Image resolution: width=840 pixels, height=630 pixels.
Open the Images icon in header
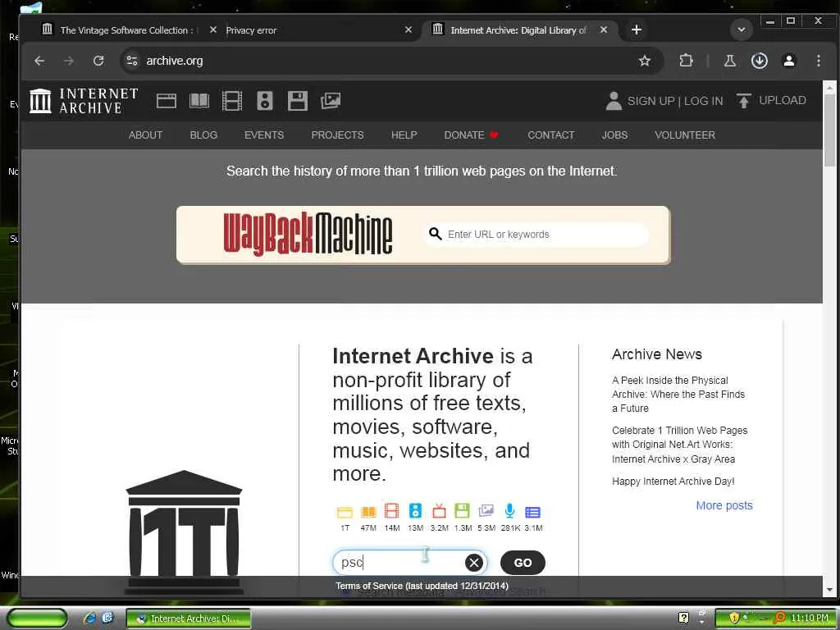pyautogui.click(x=331, y=101)
